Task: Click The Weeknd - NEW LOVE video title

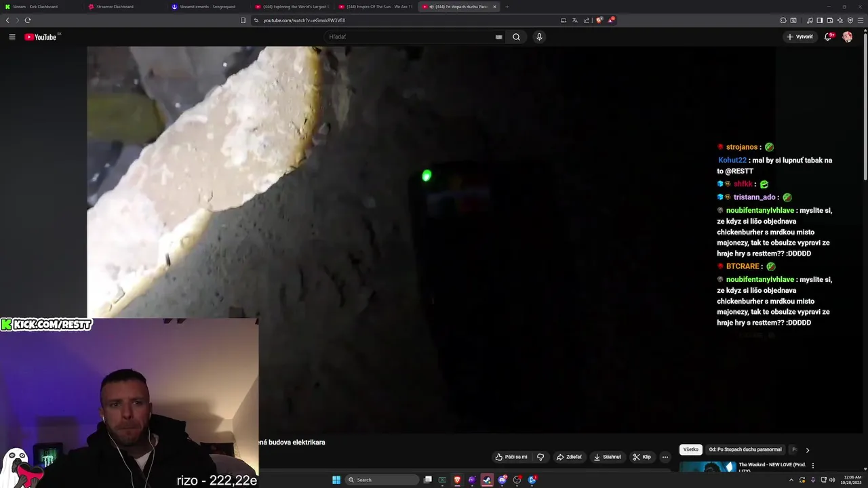Action: (x=772, y=467)
